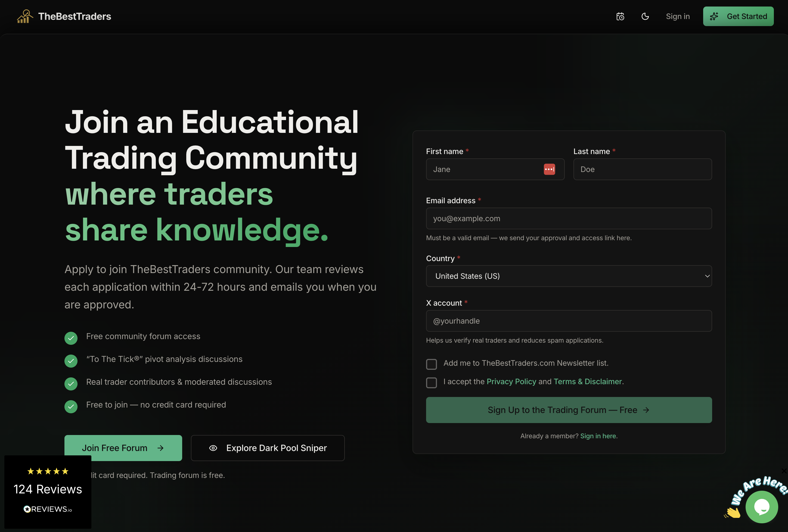
Task: Tick the accept Privacy Policy checkbox
Action: tap(431, 383)
